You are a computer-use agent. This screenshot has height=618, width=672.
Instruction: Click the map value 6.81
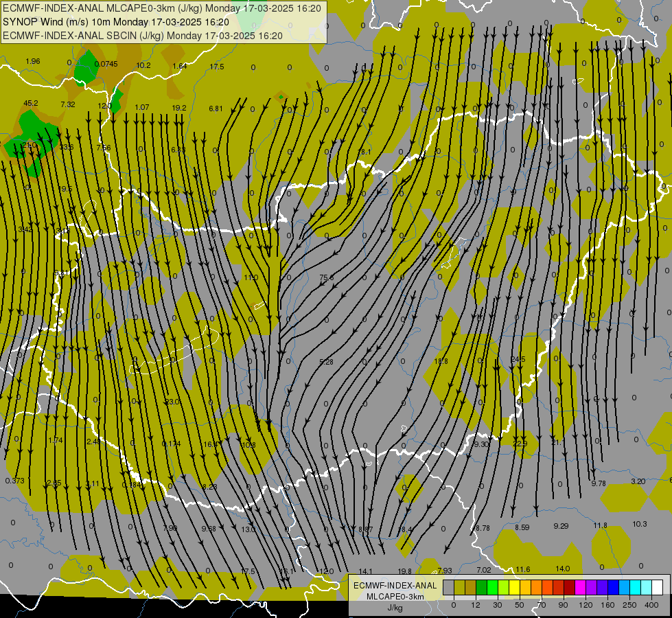(x=216, y=108)
